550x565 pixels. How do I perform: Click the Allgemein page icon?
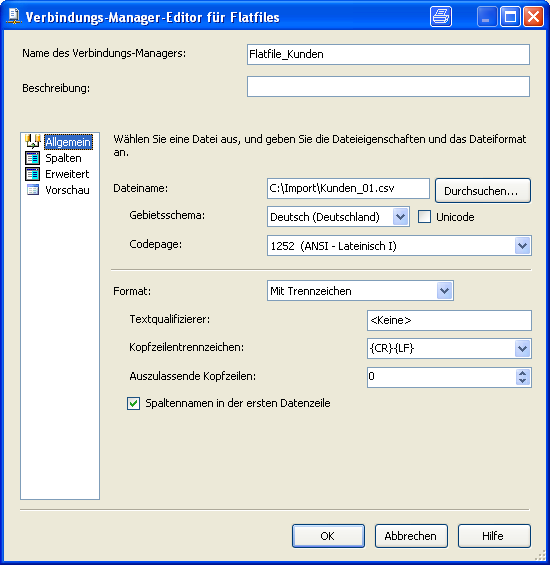point(32,142)
